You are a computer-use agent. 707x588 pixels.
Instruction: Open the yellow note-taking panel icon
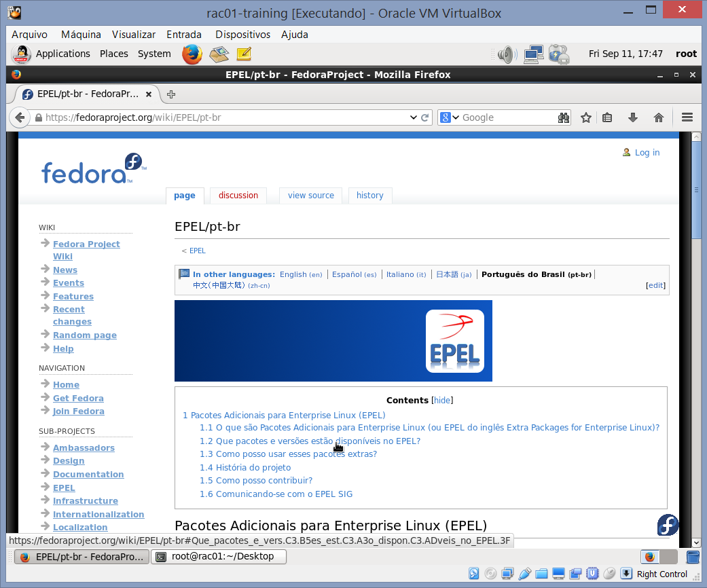click(244, 54)
